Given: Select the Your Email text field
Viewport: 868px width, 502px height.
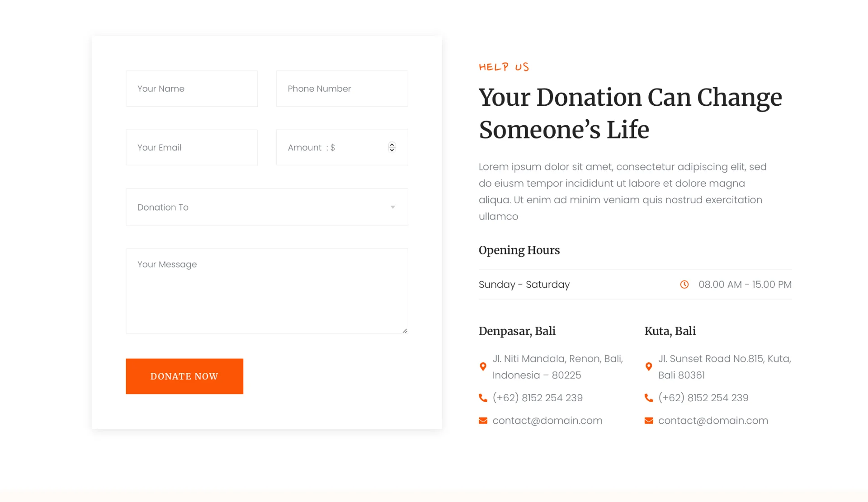Looking at the screenshot, I should coord(192,147).
